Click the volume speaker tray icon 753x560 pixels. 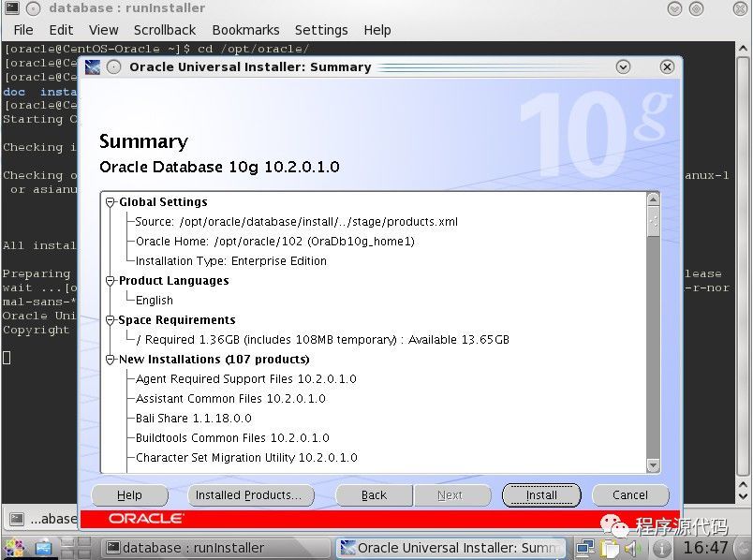632,548
